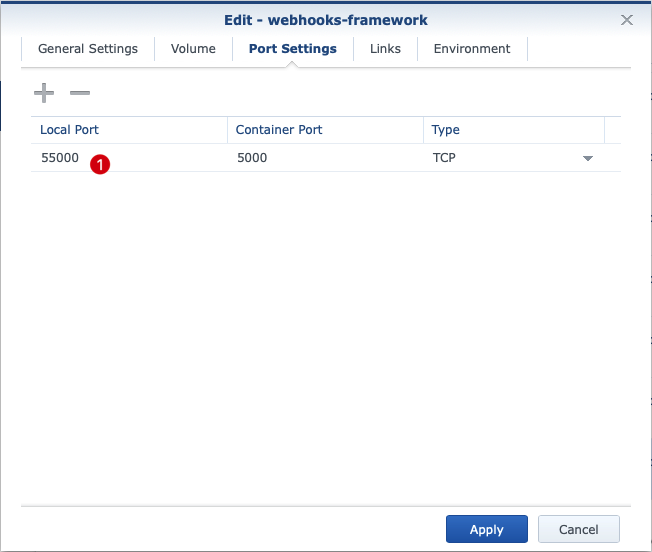
Task: Open the Environment tab
Action: [472, 49]
